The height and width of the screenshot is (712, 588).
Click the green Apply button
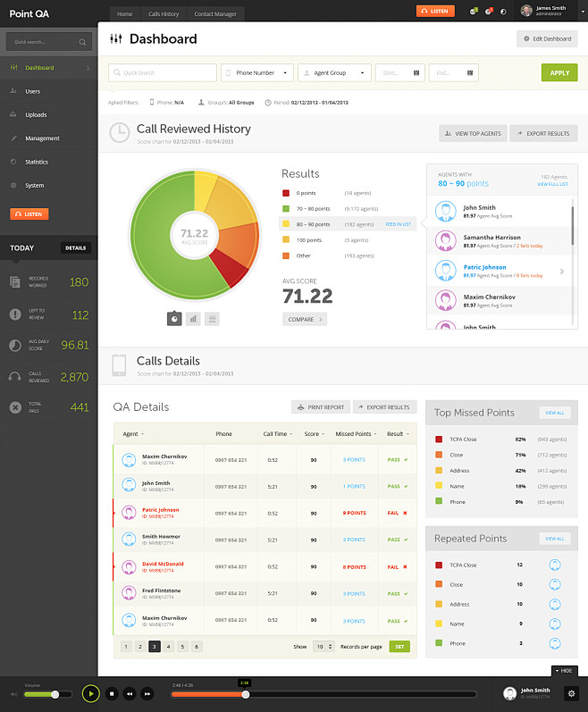559,72
